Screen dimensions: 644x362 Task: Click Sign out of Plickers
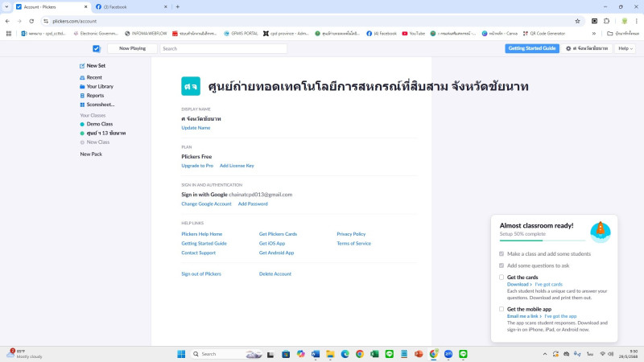pos(201,274)
